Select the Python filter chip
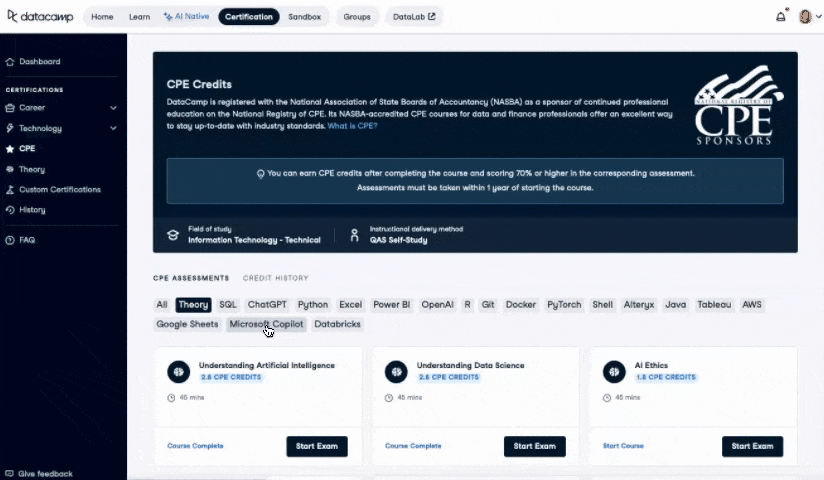This screenshot has height=480, width=824. point(313,305)
